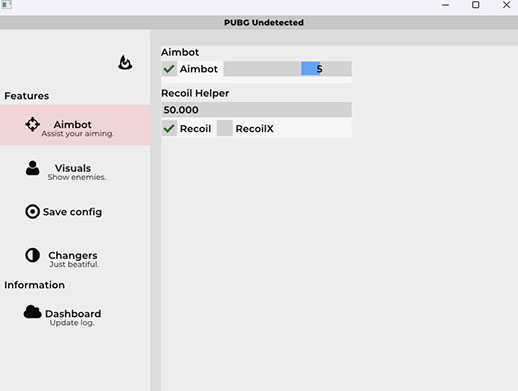The height and width of the screenshot is (391, 518).
Task: Disable the Recoil checkbox
Action: 169,128
